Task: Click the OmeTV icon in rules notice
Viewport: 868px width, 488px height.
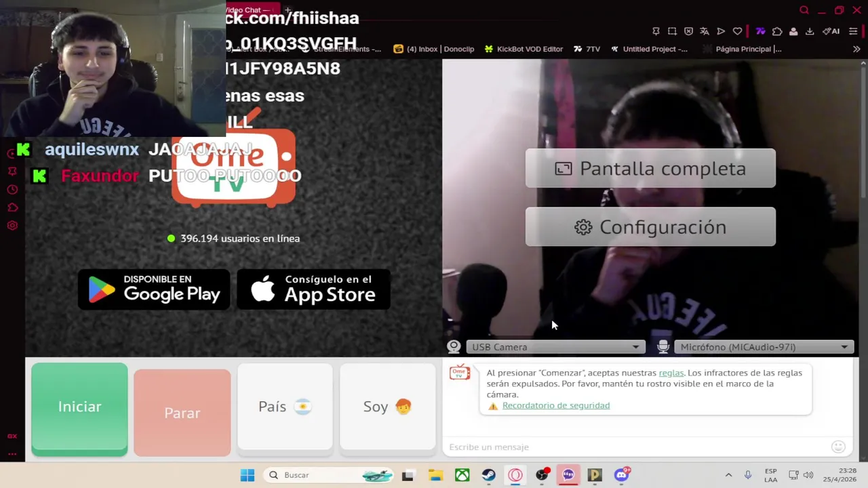Action: click(x=460, y=372)
